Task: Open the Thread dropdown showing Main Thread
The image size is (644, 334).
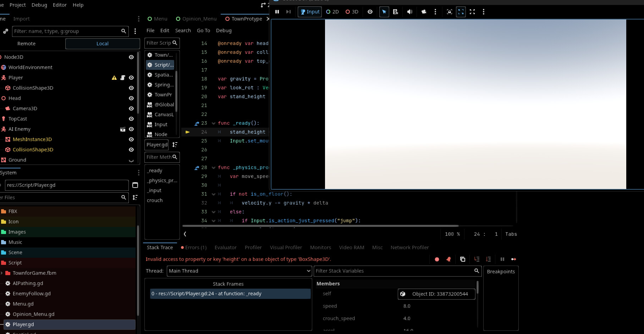Action: click(239, 271)
